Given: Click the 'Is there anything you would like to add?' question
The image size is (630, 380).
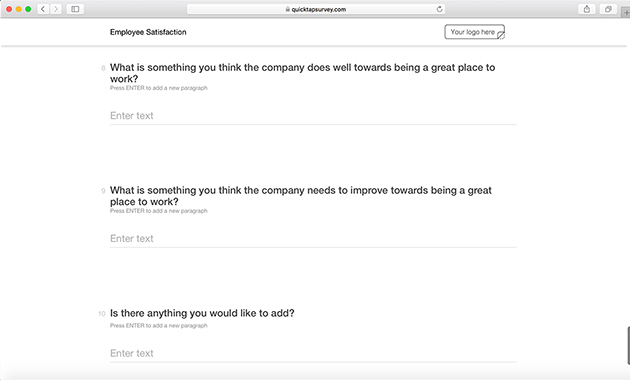Looking at the screenshot, I should click(202, 313).
